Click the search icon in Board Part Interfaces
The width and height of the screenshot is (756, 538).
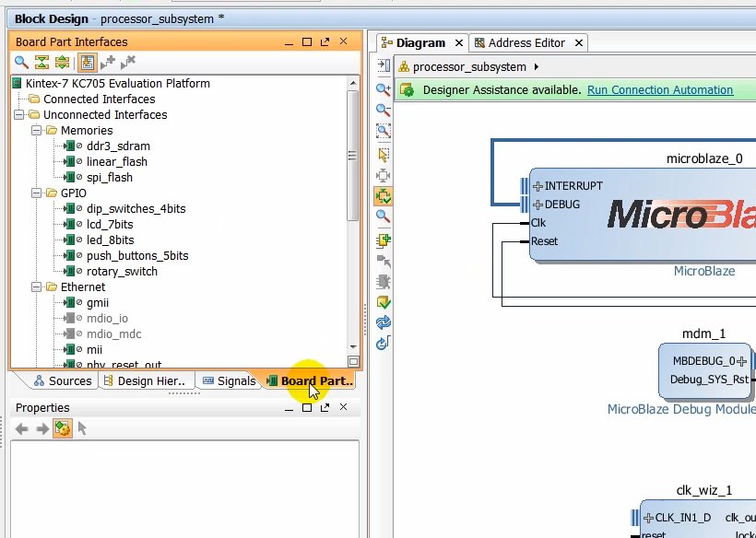21,63
